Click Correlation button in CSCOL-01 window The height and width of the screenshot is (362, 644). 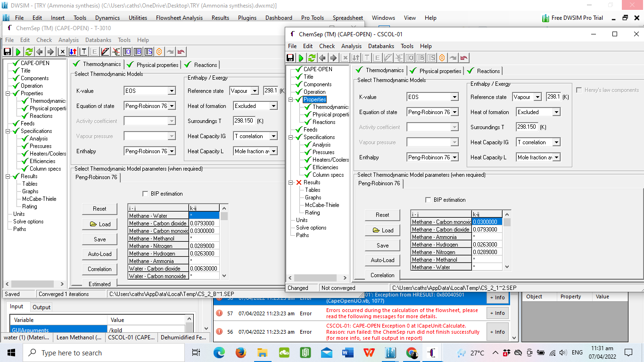click(x=382, y=275)
